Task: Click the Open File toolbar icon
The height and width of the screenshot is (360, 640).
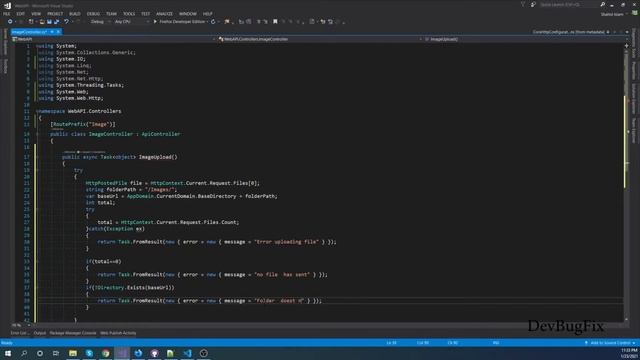Action: (42, 22)
